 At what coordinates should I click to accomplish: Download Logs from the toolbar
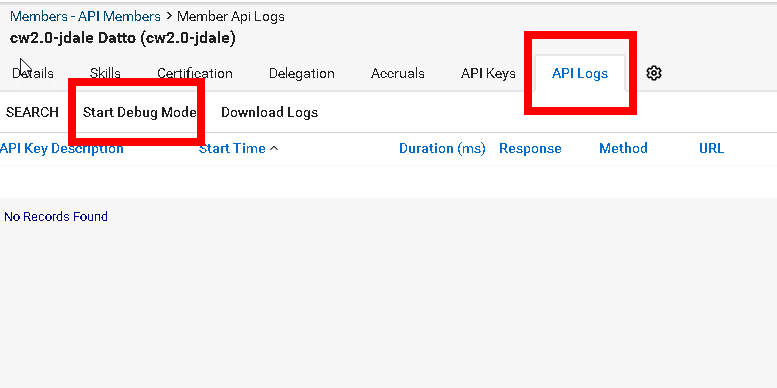270,112
